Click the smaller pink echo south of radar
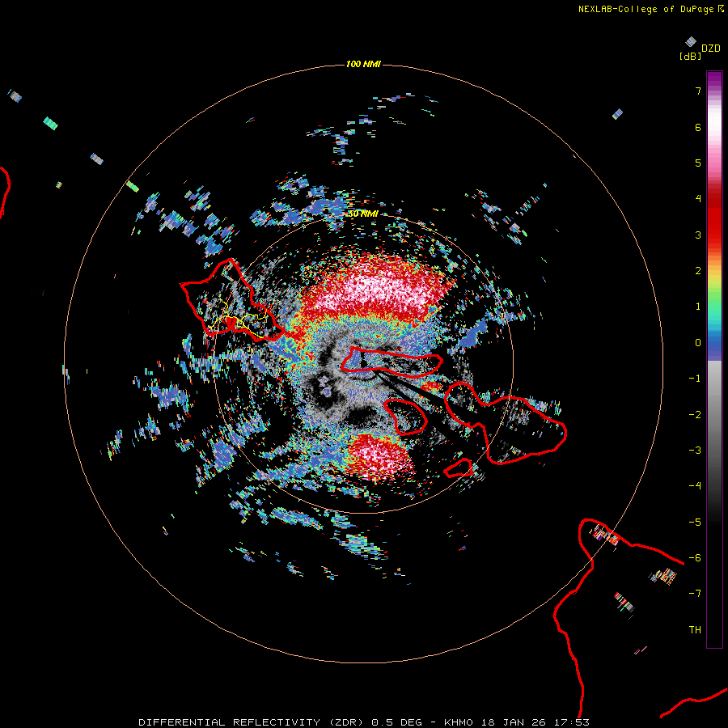 pyautogui.click(x=379, y=457)
